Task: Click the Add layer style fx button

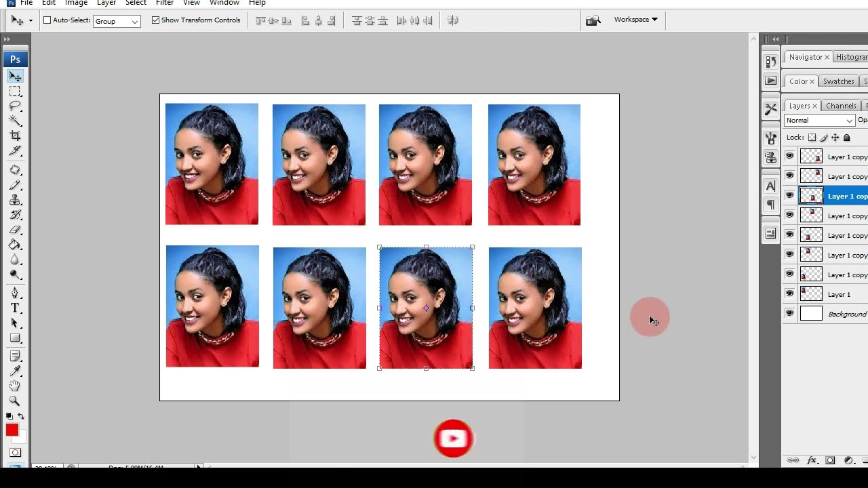Action: [812, 461]
